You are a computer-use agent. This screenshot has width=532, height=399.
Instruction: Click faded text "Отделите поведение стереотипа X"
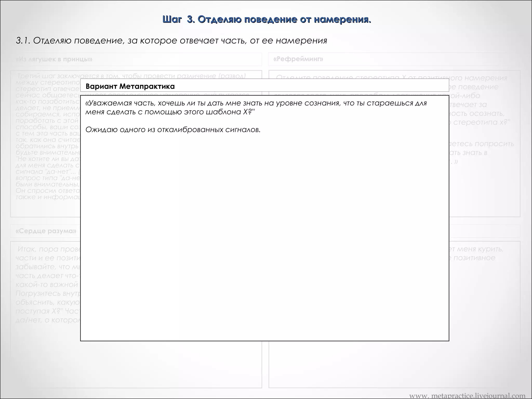[x=391, y=77]
